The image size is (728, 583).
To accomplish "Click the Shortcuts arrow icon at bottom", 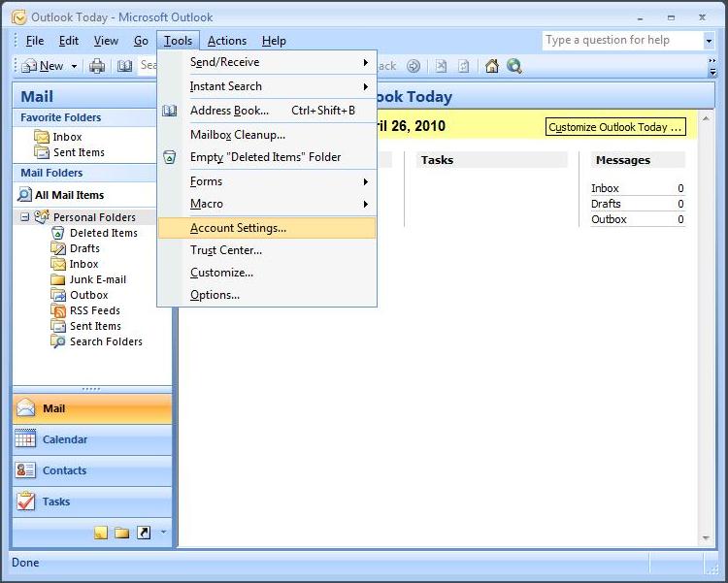I will pos(144,532).
